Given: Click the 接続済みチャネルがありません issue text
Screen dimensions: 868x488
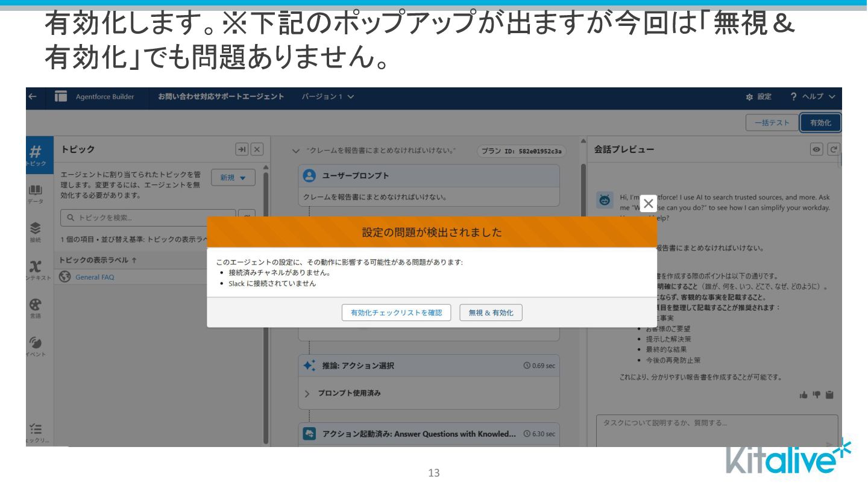Looking at the screenshot, I should coord(279,273).
